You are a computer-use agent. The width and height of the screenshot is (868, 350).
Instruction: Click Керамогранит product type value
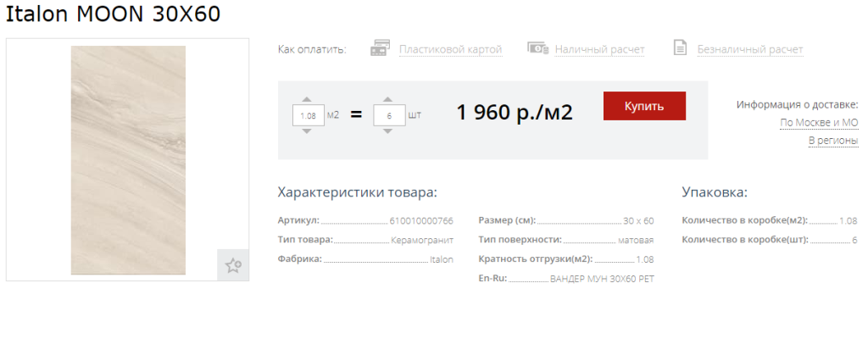[422, 241]
